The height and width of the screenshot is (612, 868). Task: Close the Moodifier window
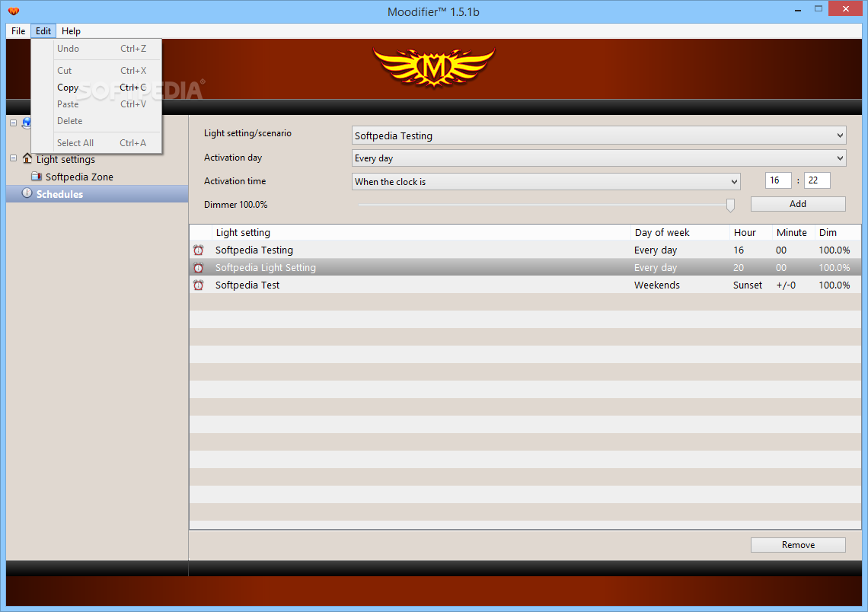point(845,9)
